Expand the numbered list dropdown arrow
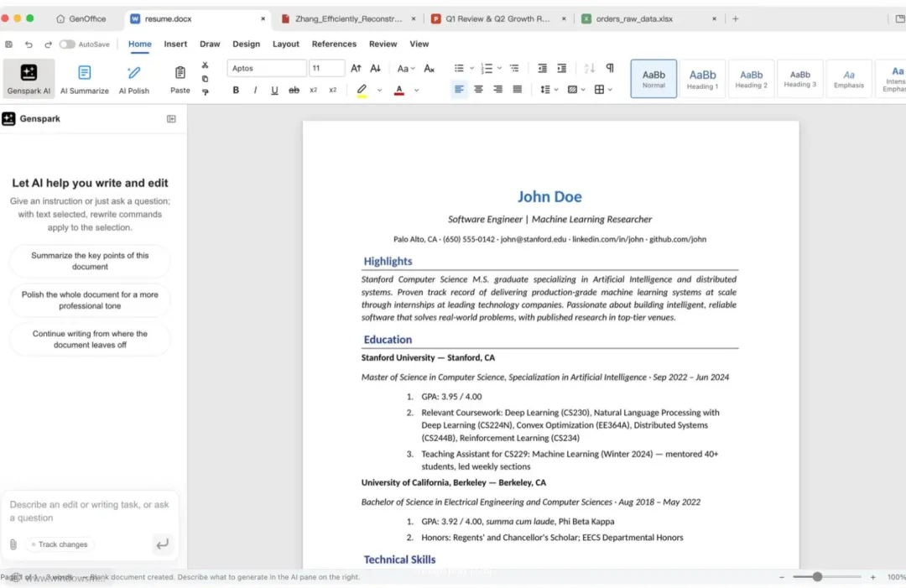 point(500,68)
